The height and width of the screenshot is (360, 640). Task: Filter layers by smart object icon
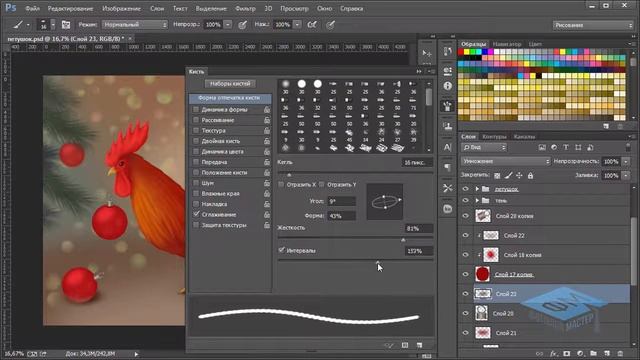click(590, 147)
